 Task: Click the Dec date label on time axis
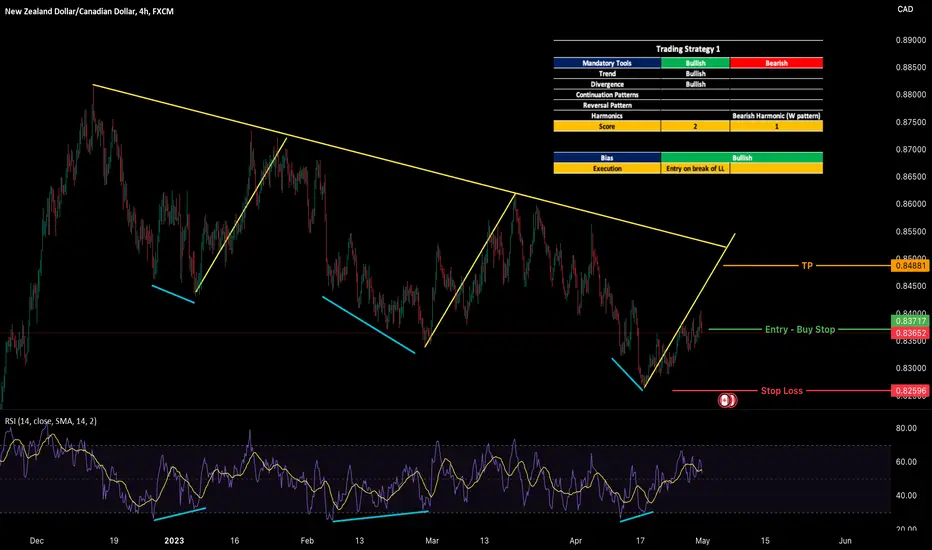[x=36, y=540]
